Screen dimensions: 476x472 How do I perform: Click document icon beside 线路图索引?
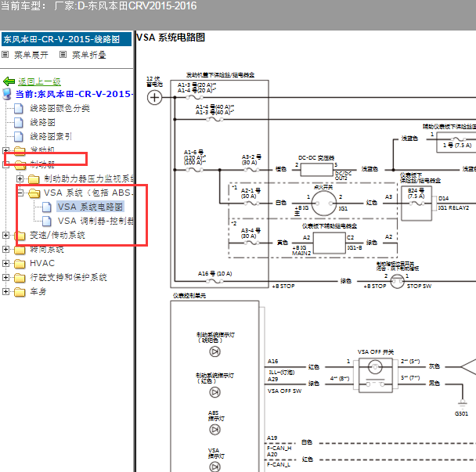[19, 137]
